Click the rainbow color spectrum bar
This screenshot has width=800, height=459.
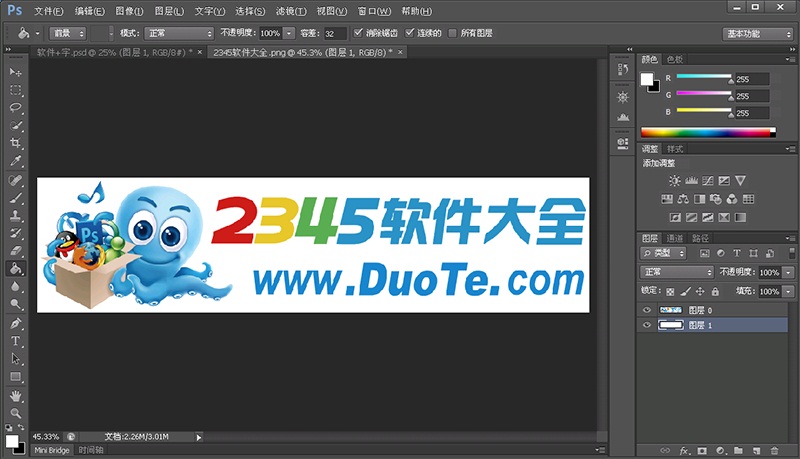707,132
